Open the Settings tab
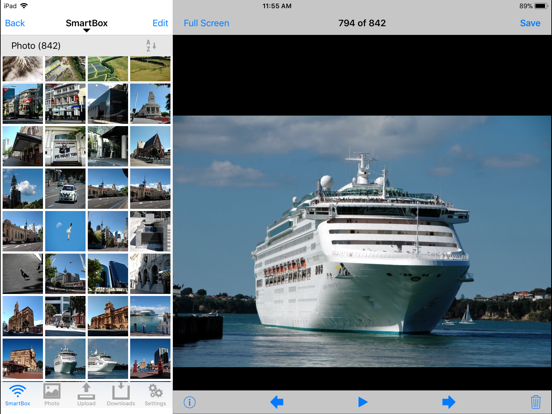The height and width of the screenshot is (414, 552). (x=155, y=395)
